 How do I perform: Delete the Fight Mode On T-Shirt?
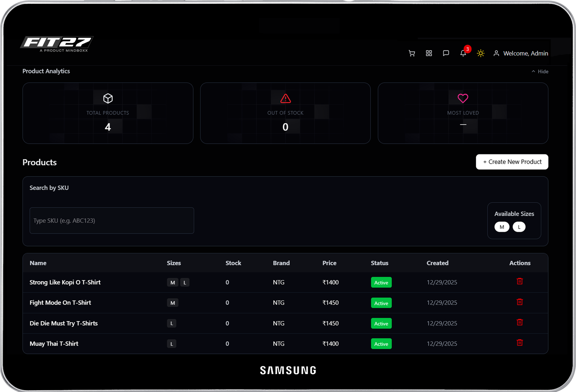[x=519, y=302]
